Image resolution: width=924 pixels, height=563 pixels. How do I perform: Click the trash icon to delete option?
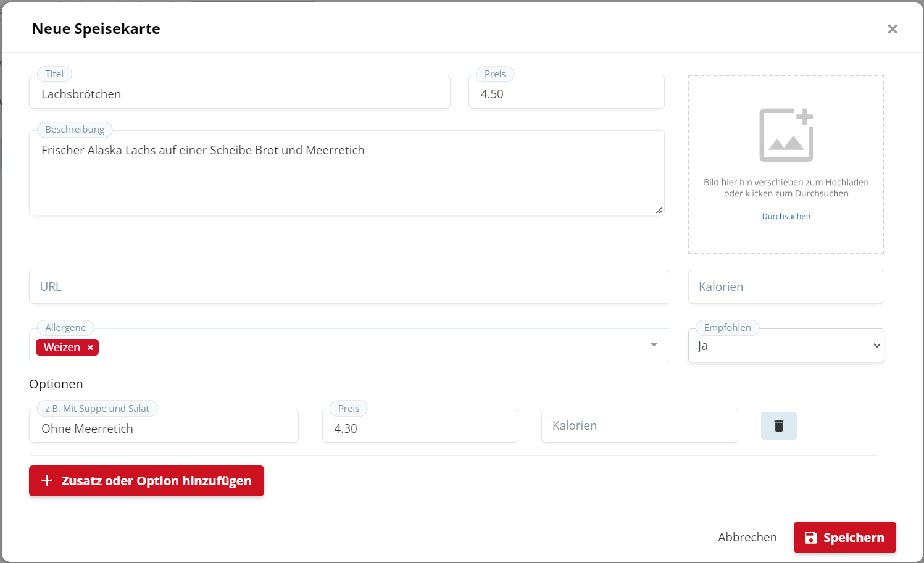(778, 426)
